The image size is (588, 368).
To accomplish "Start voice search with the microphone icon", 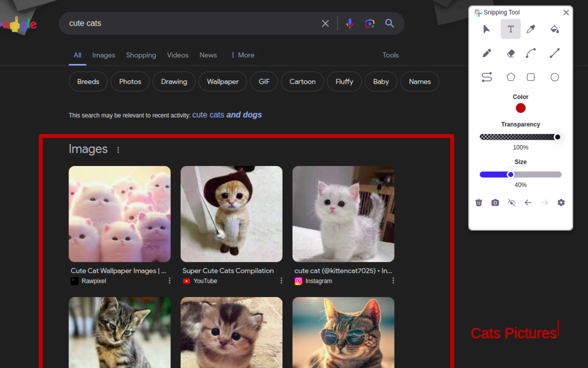I will (350, 23).
